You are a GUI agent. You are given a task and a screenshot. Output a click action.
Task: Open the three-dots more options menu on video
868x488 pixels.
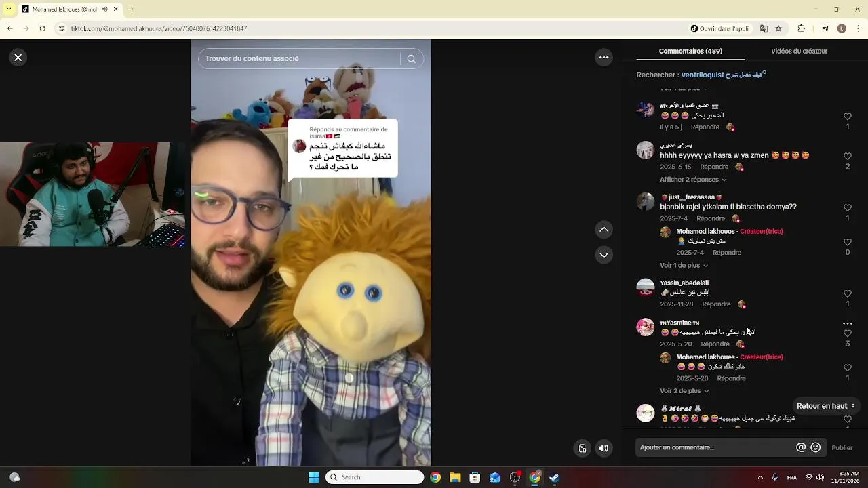pyautogui.click(x=604, y=58)
